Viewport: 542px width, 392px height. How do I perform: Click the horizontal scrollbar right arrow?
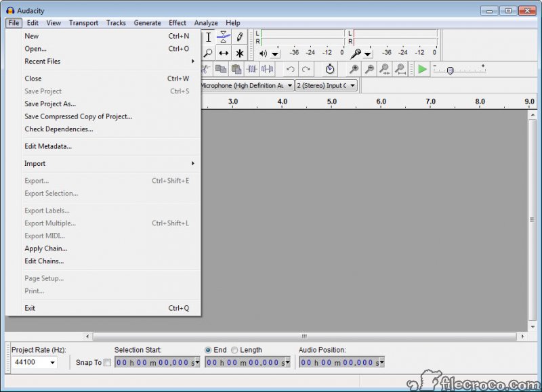point(522,336)
